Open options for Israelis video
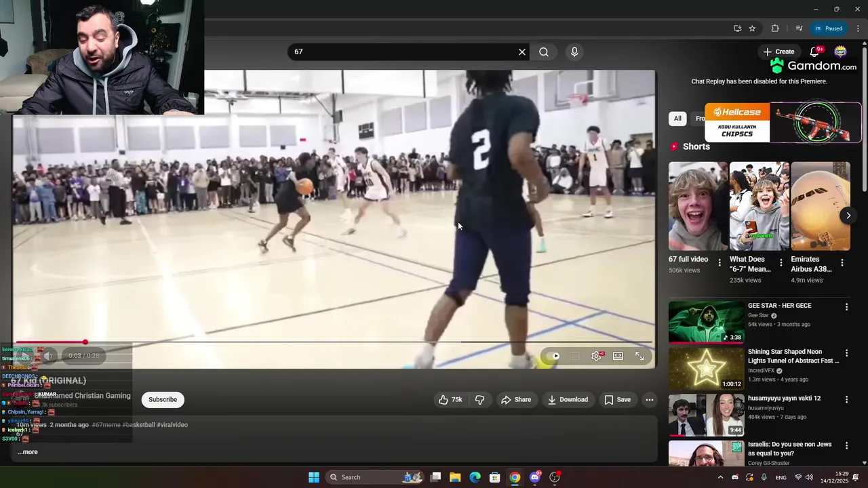 846,446
